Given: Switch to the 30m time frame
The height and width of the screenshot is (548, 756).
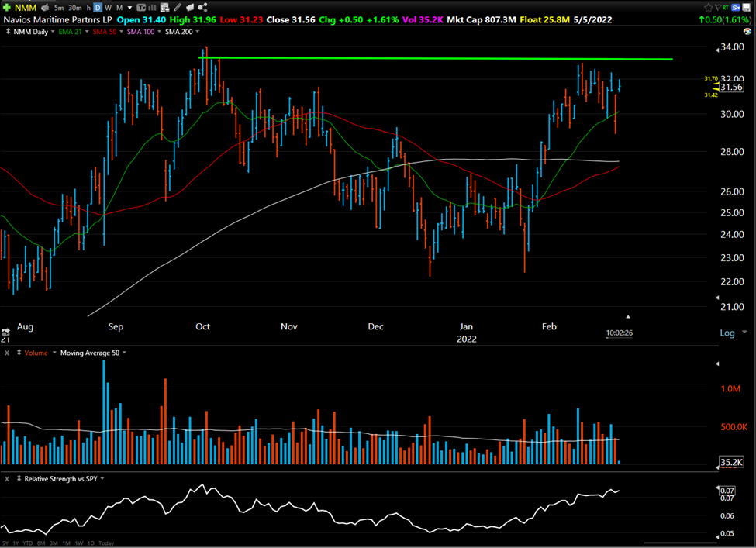Looking at the screenshot, I should pyautogui.click(x=74, y=8).
